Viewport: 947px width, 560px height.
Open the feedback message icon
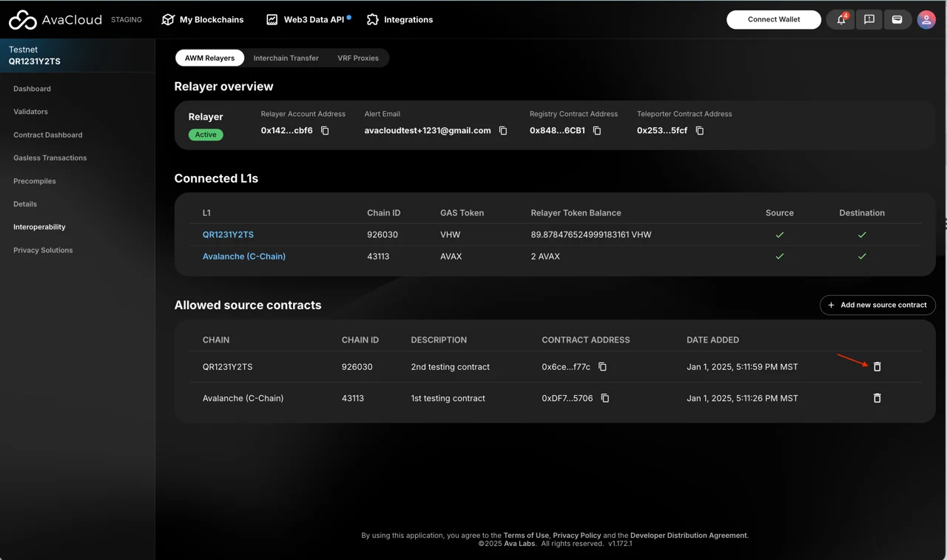(869, 20)
